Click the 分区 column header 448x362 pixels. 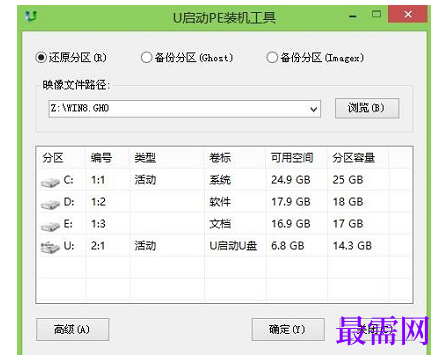[53, 158]
